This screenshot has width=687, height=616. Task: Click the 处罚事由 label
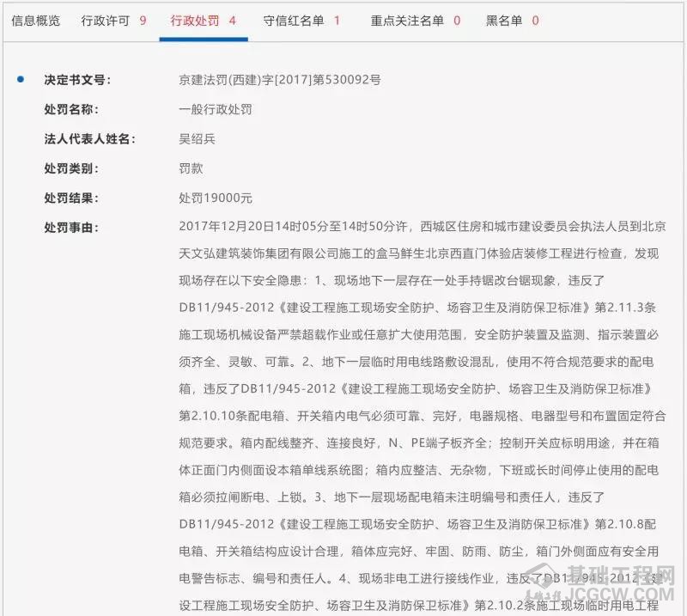click(x=71, y=227)
